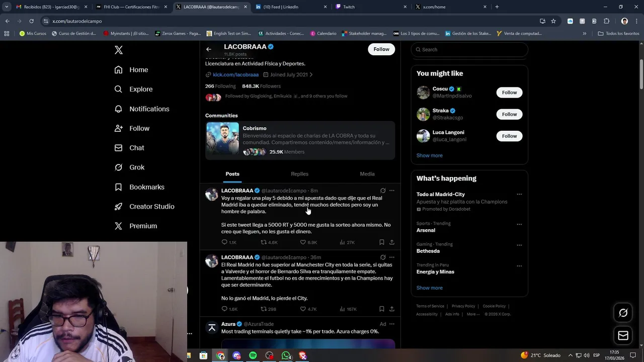The height and width of the screenshot is (362, 644).
Task: Open the floating Grok button
Action: 623,313
